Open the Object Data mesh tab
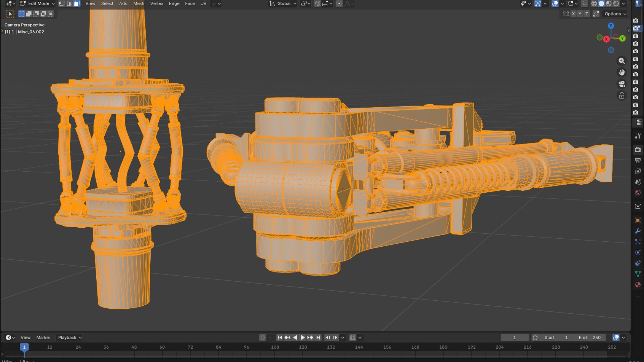 (638, 274)
